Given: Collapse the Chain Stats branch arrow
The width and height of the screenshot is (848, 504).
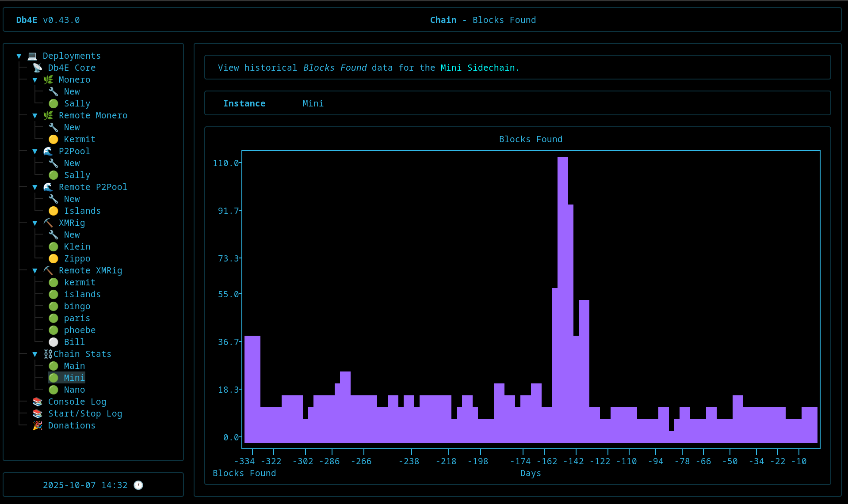Looking at the screenshot, I should pyautogui.click(x=35, y=354).
